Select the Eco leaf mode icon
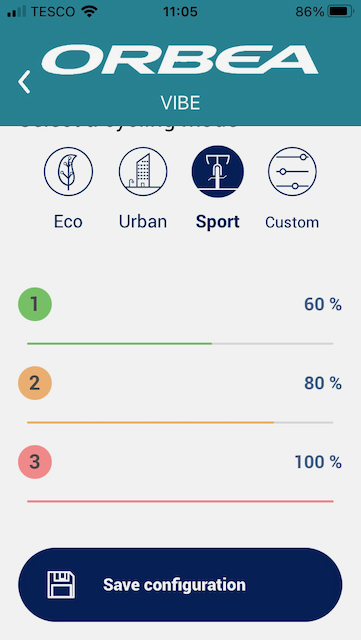This screenshot has width=361, height=640. click(68, 171)
